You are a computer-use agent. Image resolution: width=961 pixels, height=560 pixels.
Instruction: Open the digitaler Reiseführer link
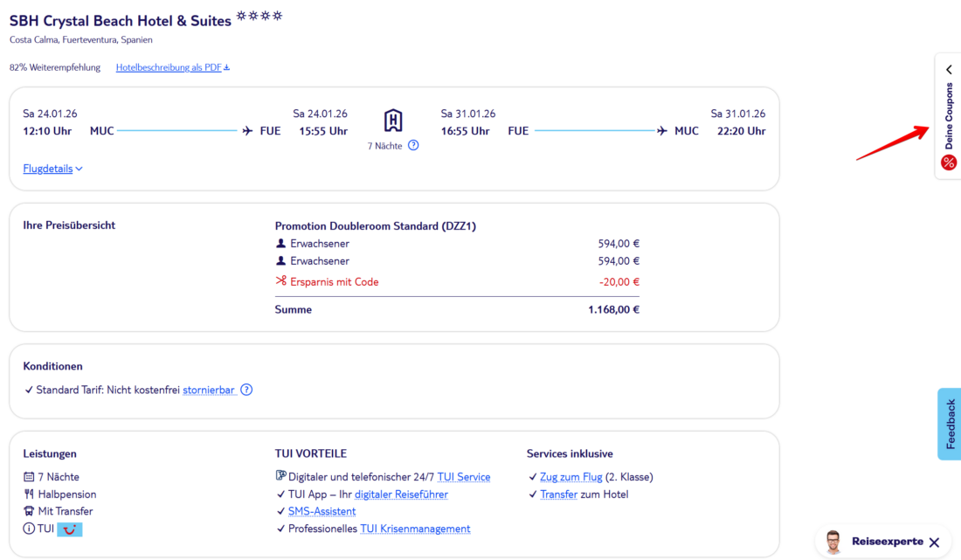pyautogui.click(x=401, y=494)
